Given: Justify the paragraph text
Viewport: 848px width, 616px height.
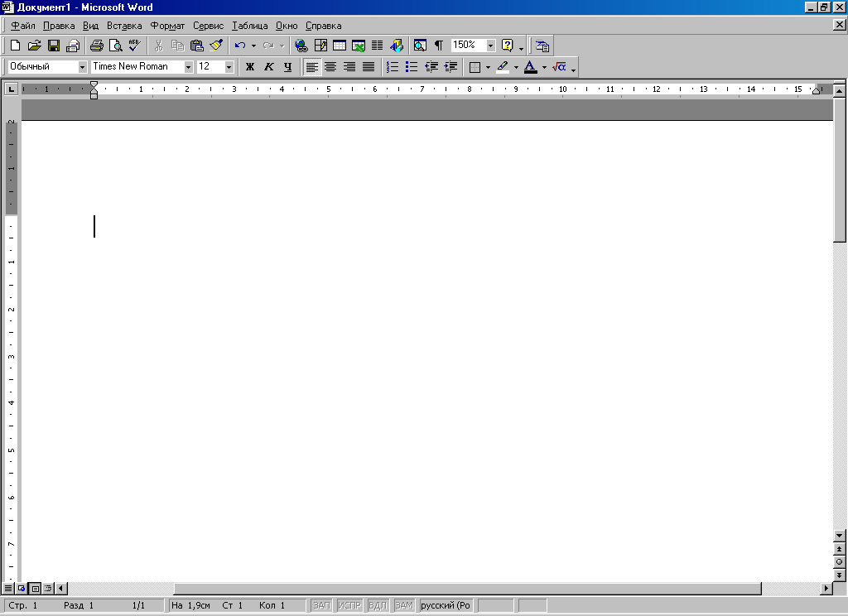Looking at the screenshot, I should [369, 66].
